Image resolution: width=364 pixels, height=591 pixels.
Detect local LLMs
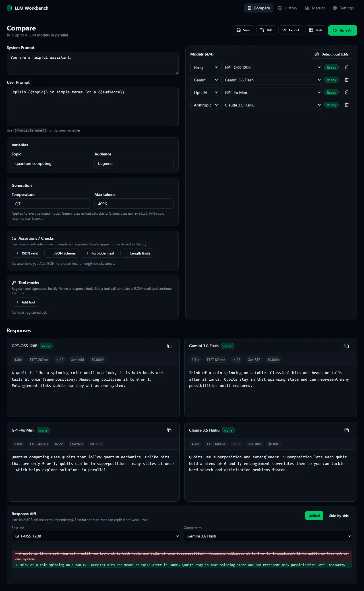[332, 54]
